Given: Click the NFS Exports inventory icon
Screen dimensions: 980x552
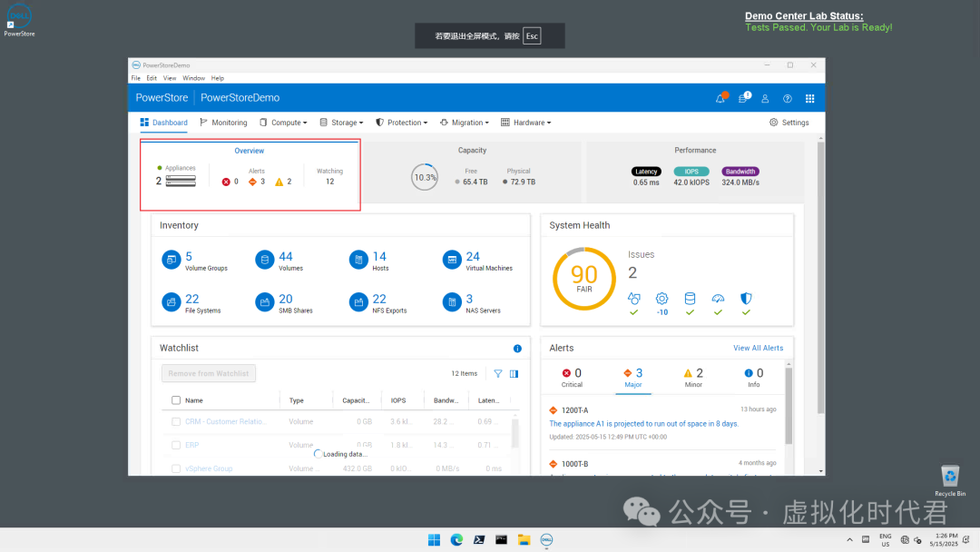Looking at the screenshot, I should (358, 302).
